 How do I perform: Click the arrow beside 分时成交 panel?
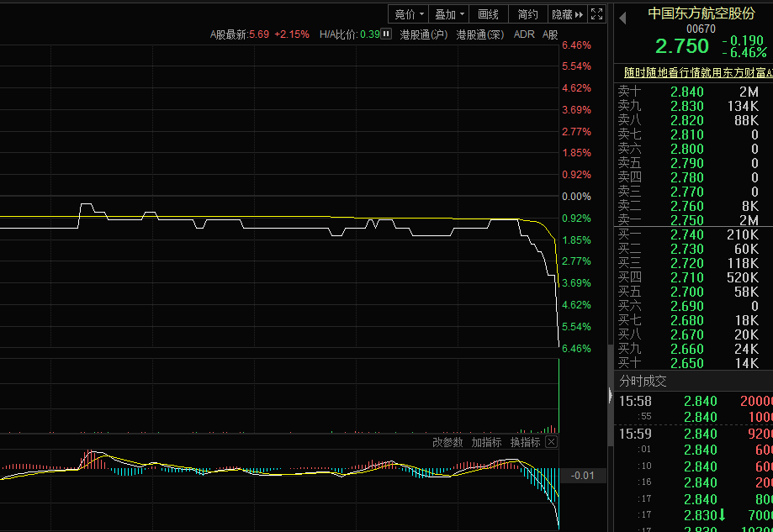pyautogui.click(x=612, y=395)
